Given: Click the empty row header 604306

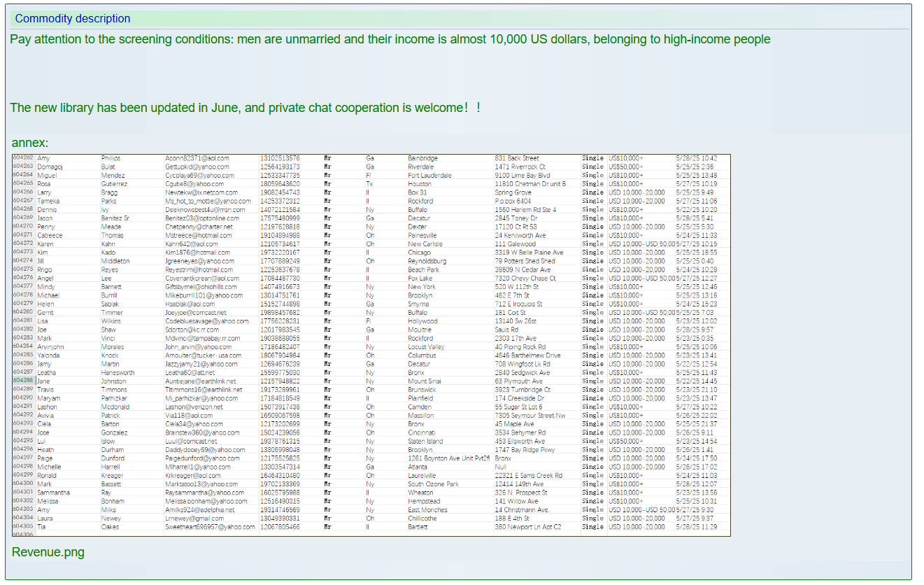Looking at the screenshot, I should click(23, 534).
